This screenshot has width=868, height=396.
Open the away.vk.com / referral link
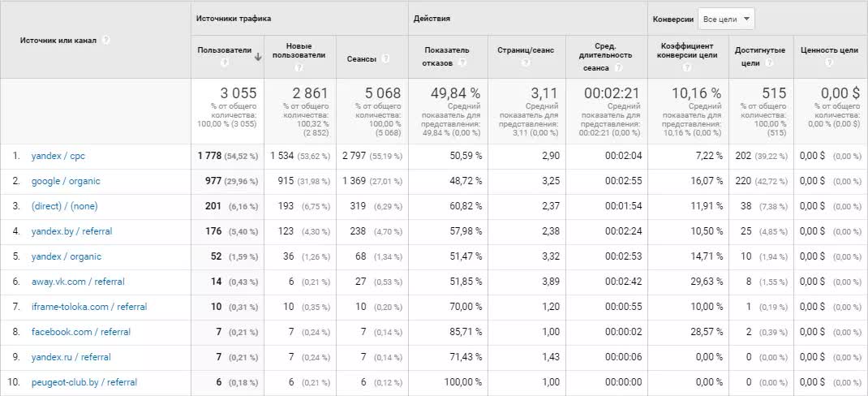pyautogui.click(x=78, y=282)
